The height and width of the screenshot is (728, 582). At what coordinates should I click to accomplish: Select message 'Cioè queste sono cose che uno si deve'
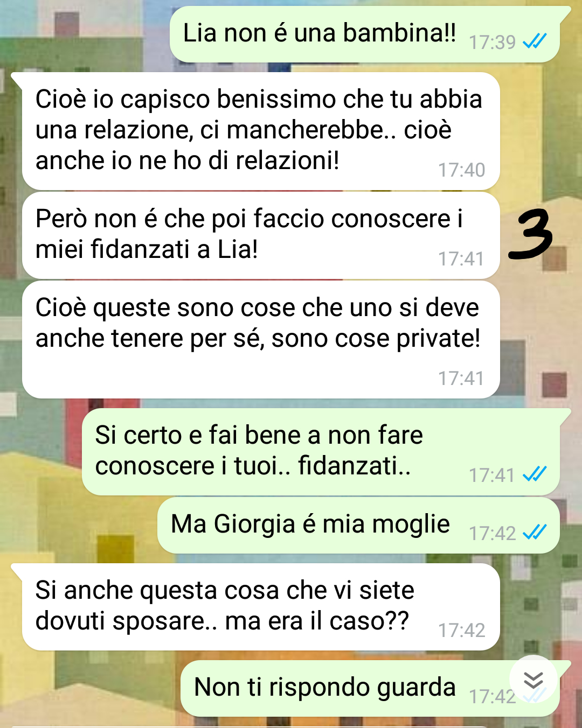tap(261, 339)
